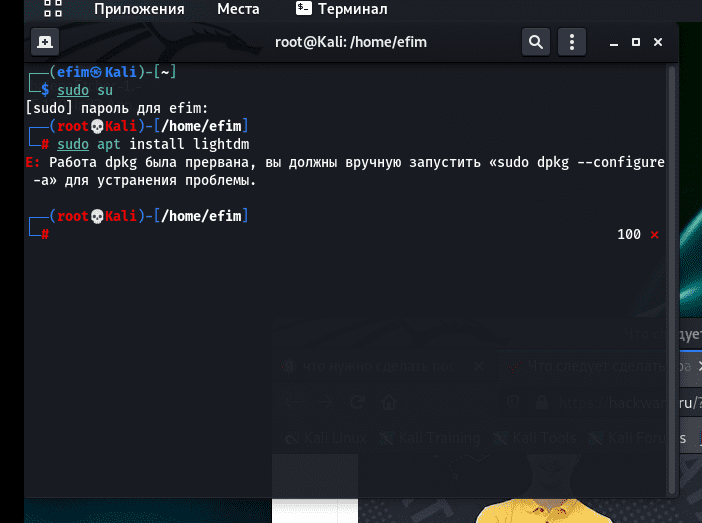Open the terminal three-dot menu
The width and height of the screenshot is (702, 523).
pyautogui.click(x=572, y=42)
